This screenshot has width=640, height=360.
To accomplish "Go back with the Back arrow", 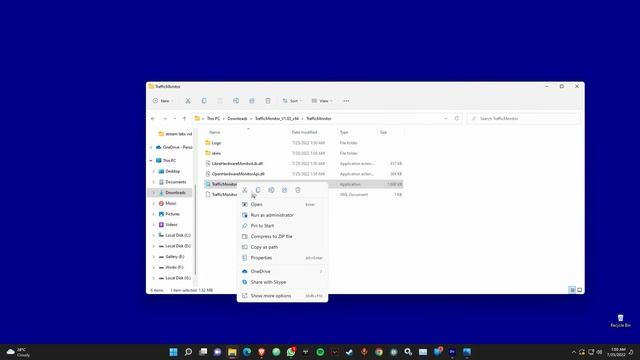I will (153, 118).
